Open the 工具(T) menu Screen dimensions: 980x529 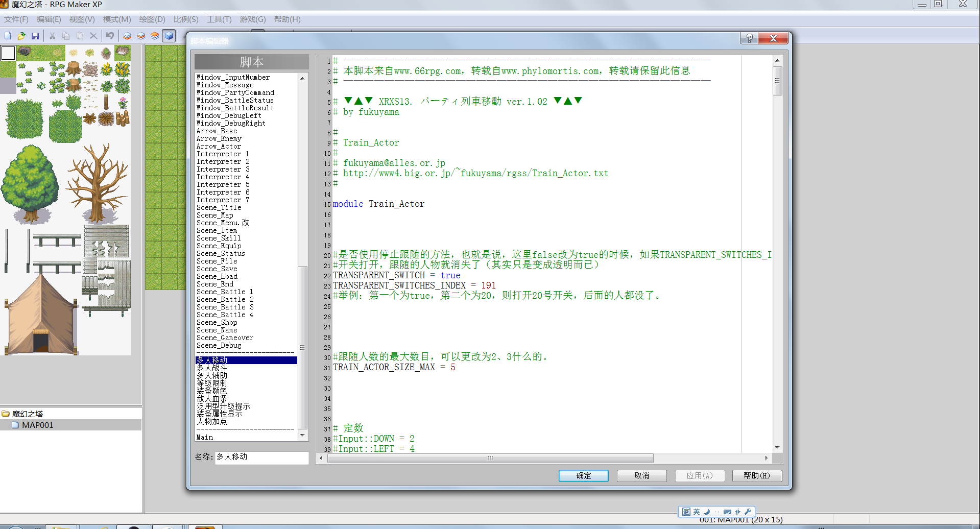(219, 19)
